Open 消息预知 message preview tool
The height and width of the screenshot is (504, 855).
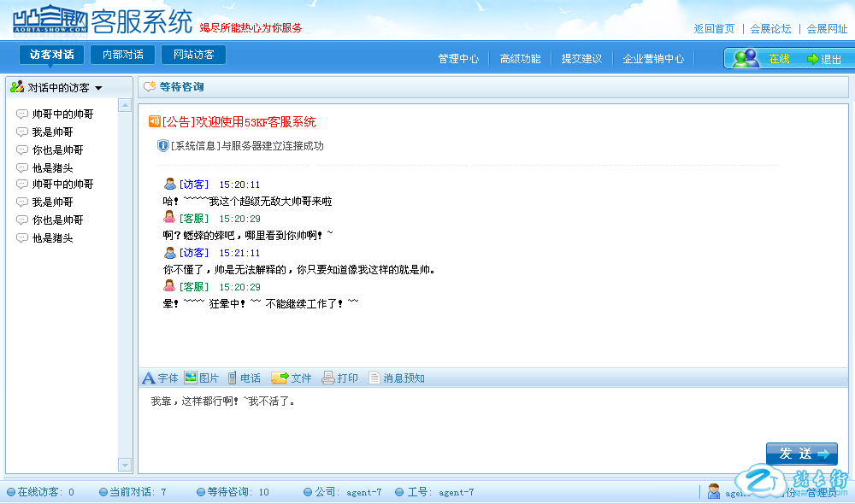tap(374, 378)
